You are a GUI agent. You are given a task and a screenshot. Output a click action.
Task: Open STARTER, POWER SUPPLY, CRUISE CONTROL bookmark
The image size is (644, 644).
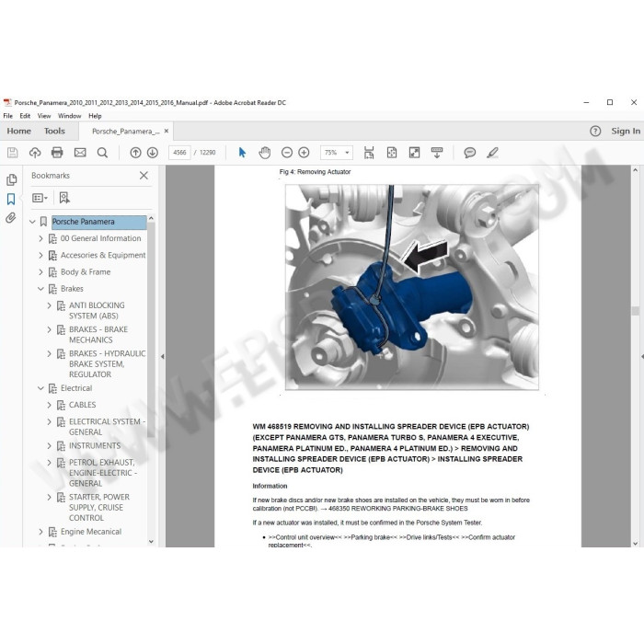[99, 507]
